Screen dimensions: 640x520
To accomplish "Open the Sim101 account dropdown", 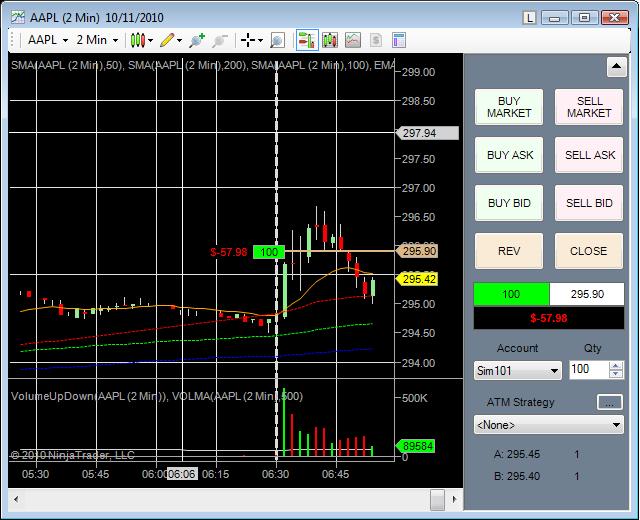I will (x=518, y=371).
